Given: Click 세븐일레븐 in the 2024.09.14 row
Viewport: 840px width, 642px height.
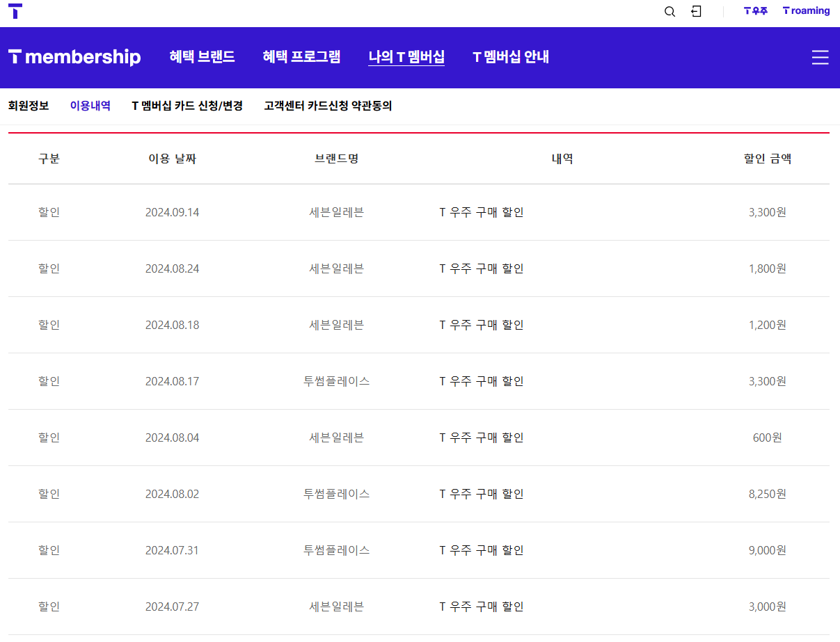Looking at the screenshot, I should [x=336, y=212].
